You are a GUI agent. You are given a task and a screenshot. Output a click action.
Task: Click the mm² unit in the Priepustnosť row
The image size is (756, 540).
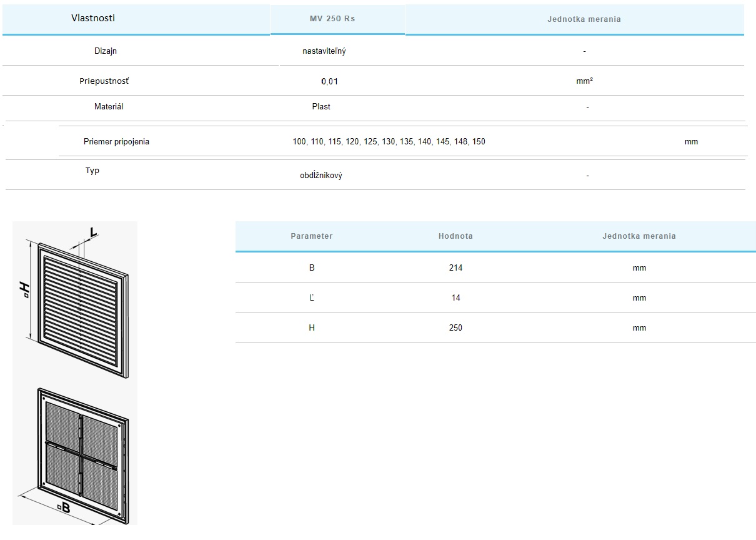tap(584, 81)
